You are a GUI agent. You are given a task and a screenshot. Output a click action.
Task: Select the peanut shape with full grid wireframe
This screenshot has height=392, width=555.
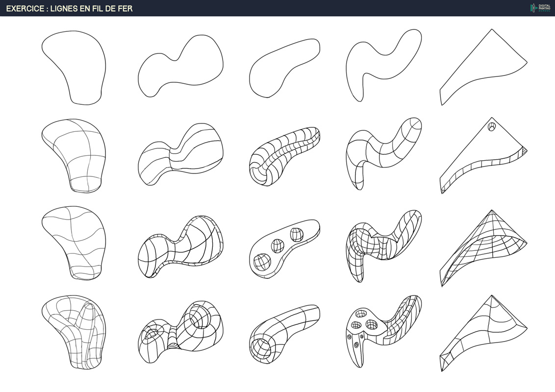[x=180, y=245]
